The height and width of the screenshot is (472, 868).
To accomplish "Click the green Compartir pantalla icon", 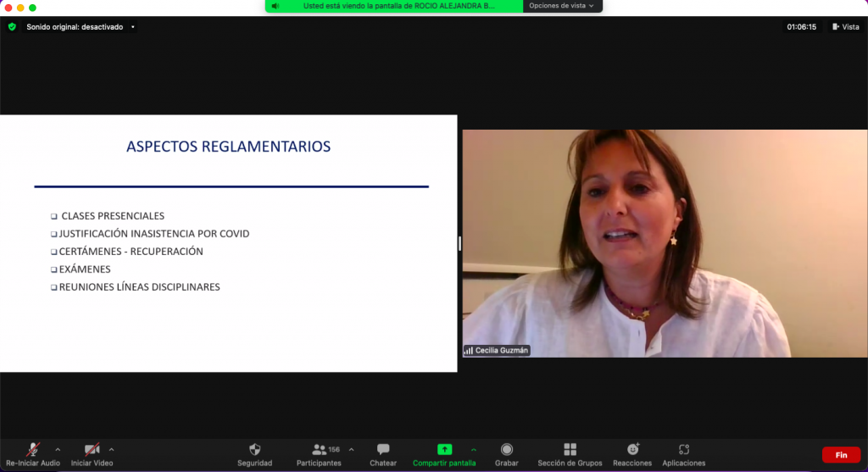I will [x=444, y=450].
